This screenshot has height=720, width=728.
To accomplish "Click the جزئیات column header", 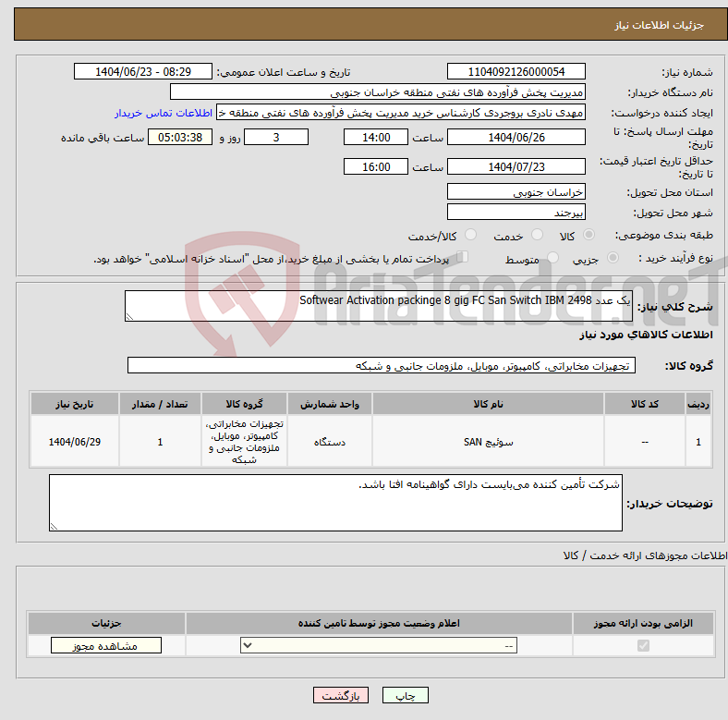I will point(106,623).
